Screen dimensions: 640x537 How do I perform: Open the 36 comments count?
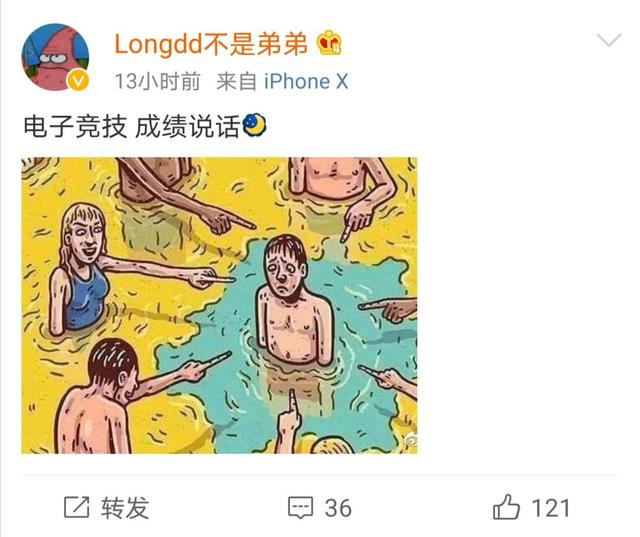coord(338,508)
